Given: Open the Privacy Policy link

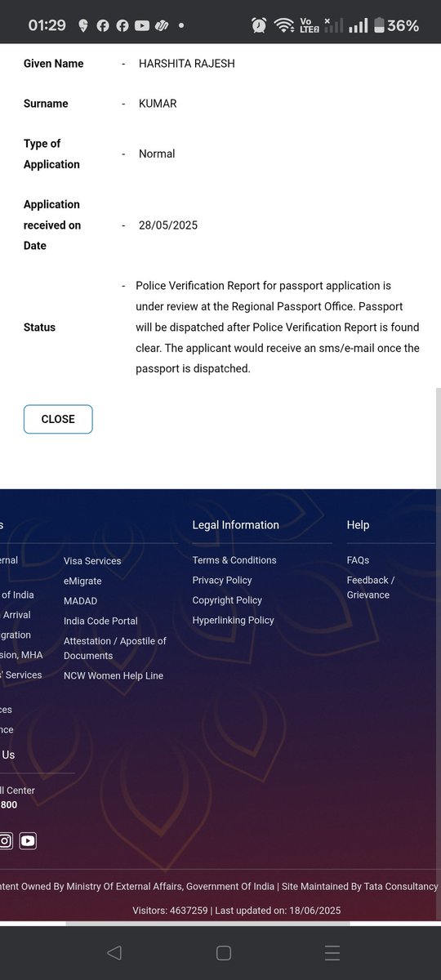Looking at the screenshot, I should [222, 580].
